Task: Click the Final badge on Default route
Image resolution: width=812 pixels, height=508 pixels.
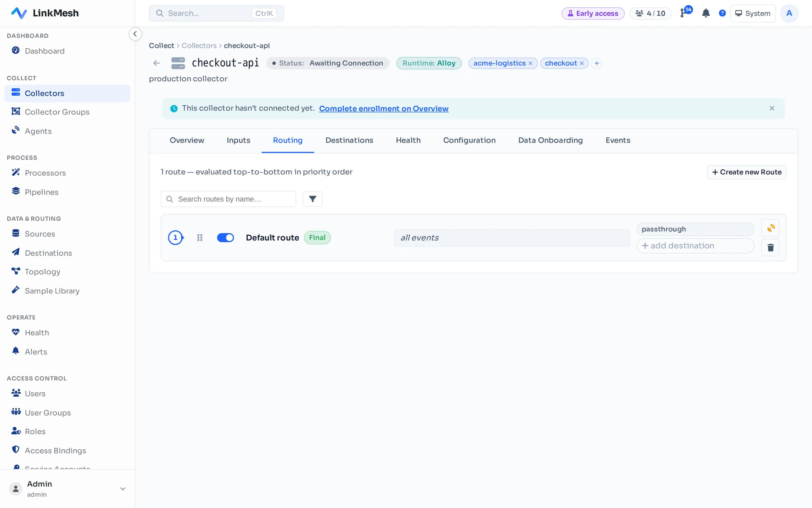Action: tap(317, 238)
